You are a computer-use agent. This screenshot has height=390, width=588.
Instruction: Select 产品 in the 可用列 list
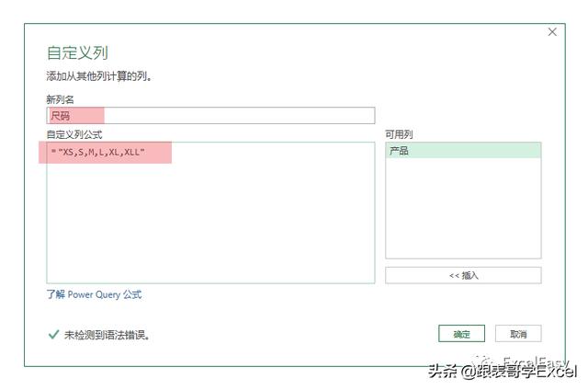463,151
